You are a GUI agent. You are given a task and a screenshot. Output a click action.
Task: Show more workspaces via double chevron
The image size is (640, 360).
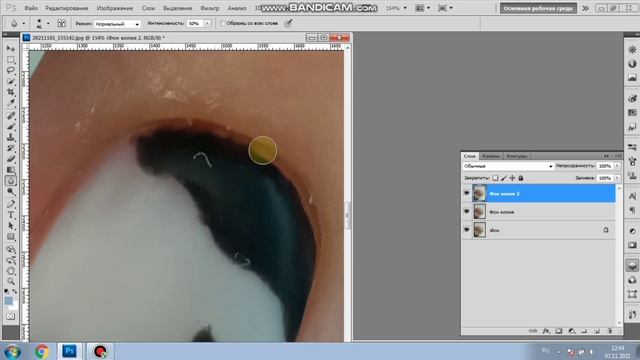click(x=585, y=8)
